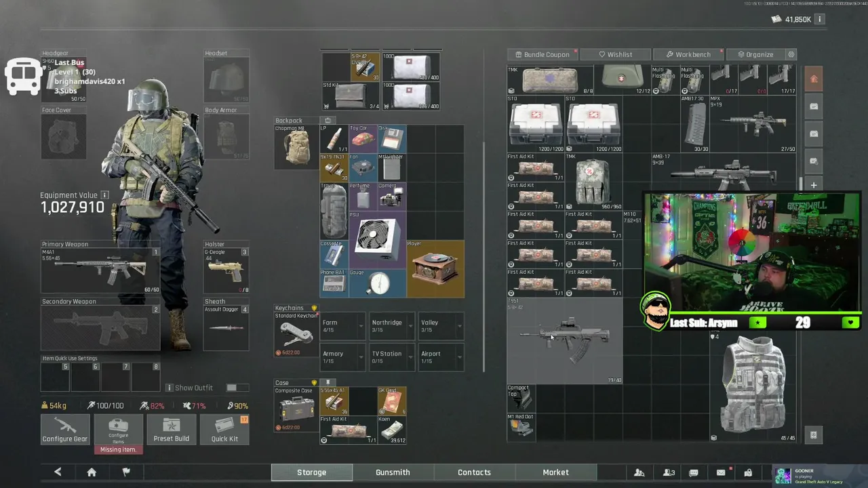Select the Assault Dagger in sheath
This screenshot has height=488, width=868.
226,328
